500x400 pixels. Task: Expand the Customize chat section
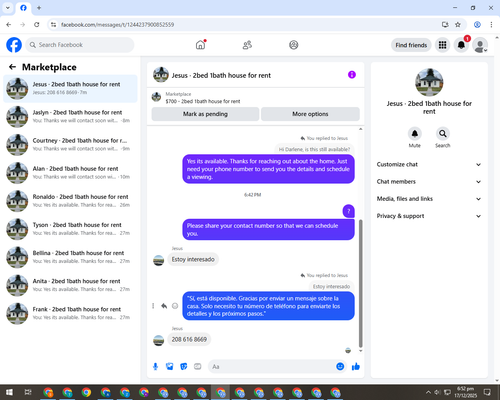point(429,164)
